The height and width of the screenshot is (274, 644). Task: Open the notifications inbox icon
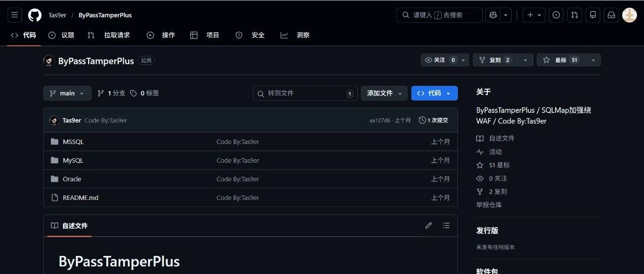[x=611, y=15]
